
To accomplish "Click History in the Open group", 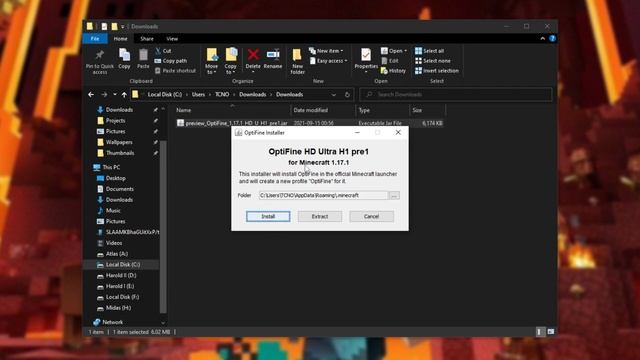I will pos(393,71).
